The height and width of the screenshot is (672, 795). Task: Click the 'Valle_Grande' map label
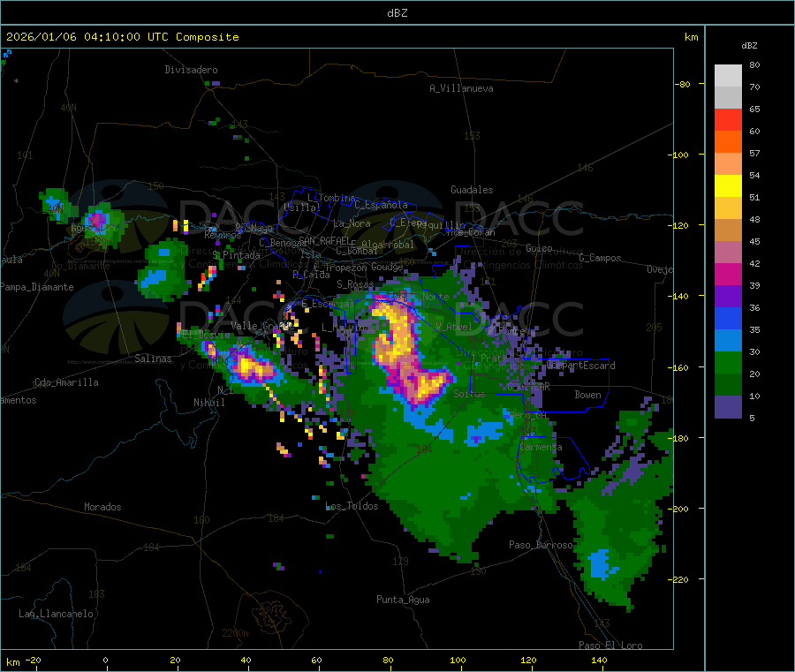tap(262, 325)
